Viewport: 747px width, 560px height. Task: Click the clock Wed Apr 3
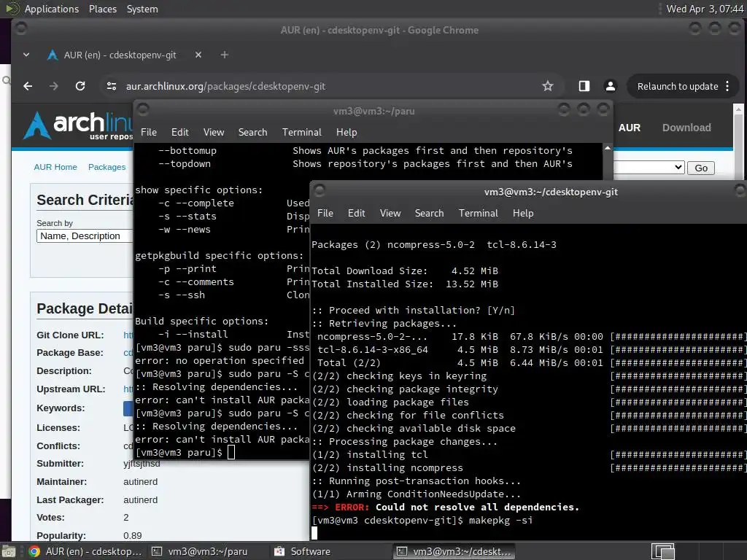tap(705, 9)
